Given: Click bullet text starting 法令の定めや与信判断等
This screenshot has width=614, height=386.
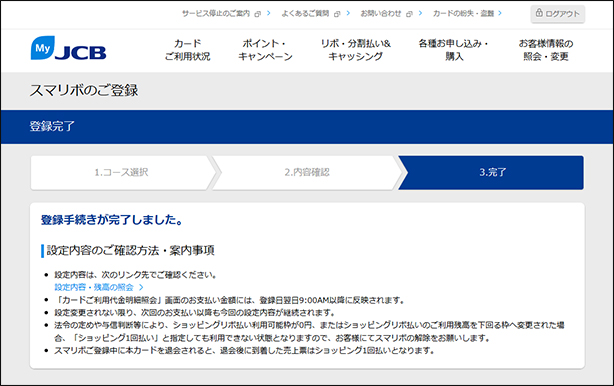Looking at the screenshot, I should (309, 332).
